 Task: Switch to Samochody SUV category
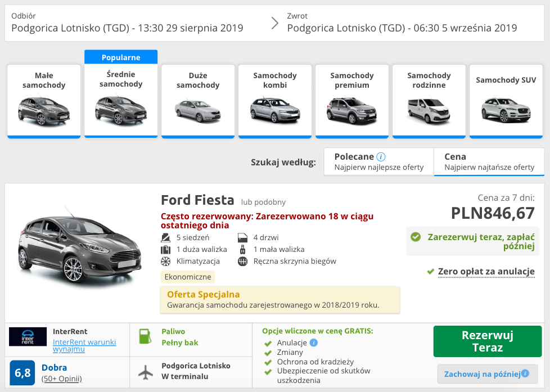click(506, 100)
